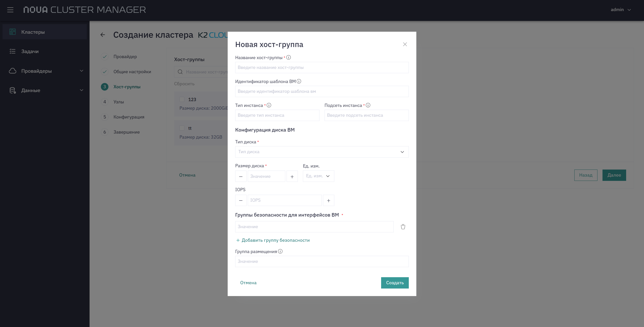The width and height of the screenshot is (644, 327).
Task: Open the hamburger menu icon
Action: coord(10,10)
